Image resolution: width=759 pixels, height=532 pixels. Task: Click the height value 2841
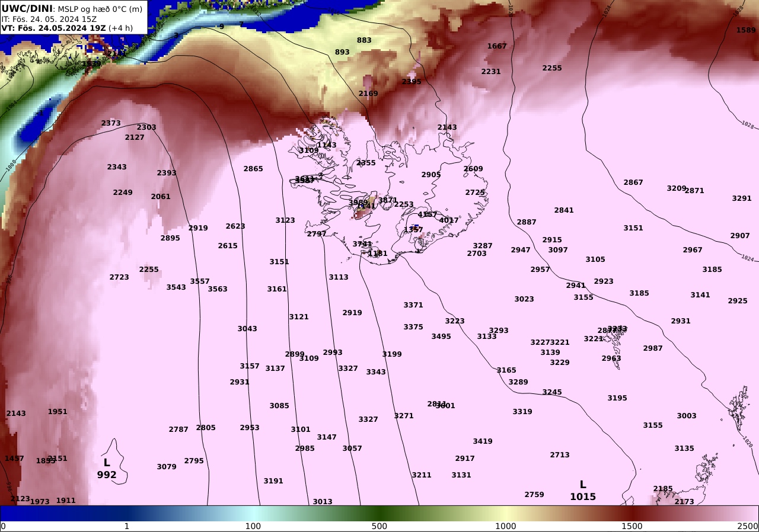[564, 210]
